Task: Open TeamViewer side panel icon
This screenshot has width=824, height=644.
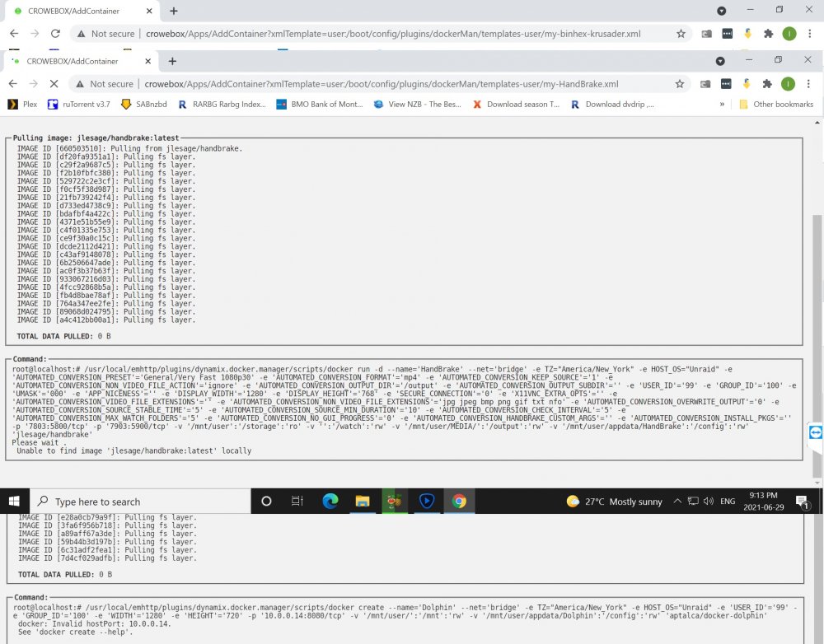Action: 816,432
